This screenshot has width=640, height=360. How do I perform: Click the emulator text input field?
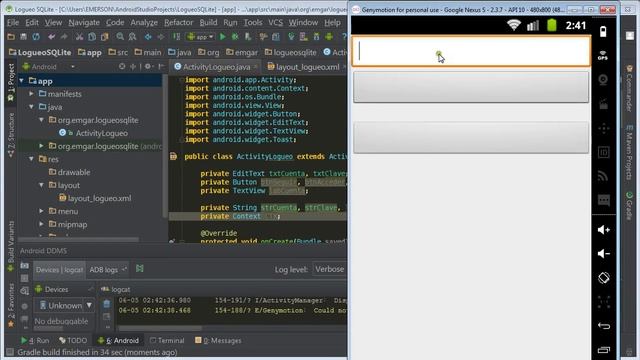(x=471, y=51)
